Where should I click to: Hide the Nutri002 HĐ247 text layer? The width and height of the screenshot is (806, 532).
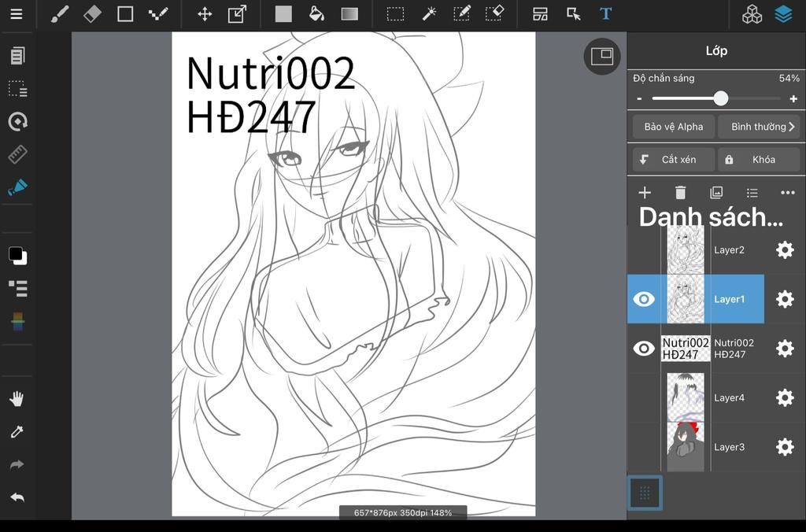coord(644,349)
